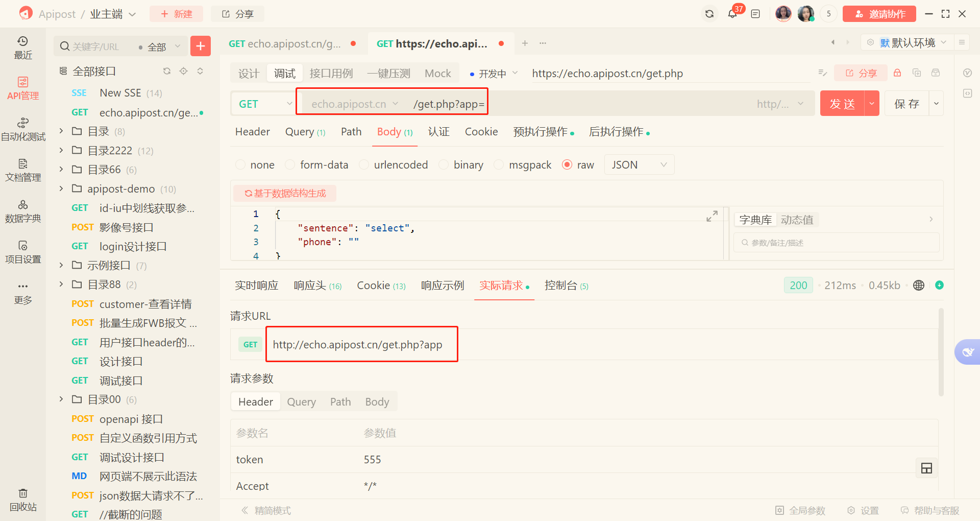980x521 pixels.
Task: Open 文档管理 in the sidebar
Action: click(23, 171)
